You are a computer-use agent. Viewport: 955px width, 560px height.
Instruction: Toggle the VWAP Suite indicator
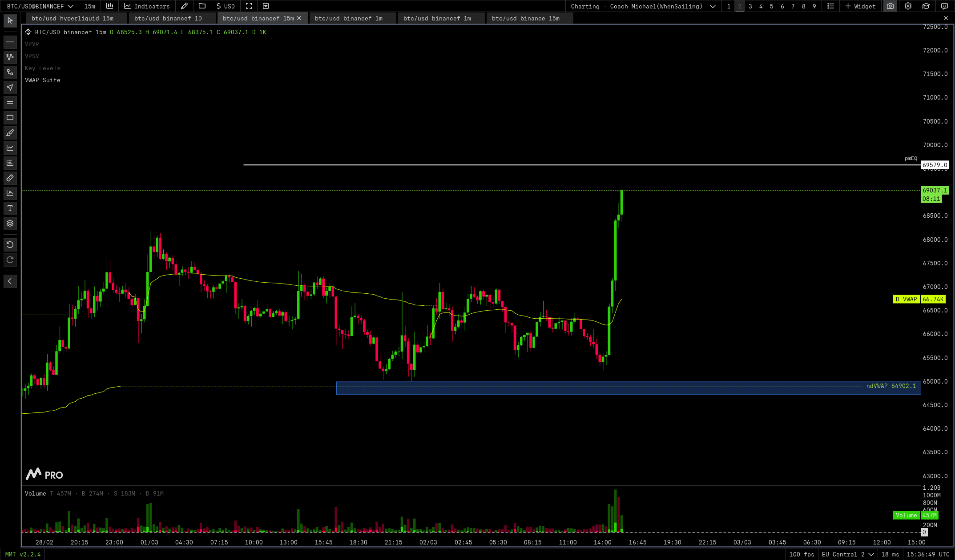[42, 80]
